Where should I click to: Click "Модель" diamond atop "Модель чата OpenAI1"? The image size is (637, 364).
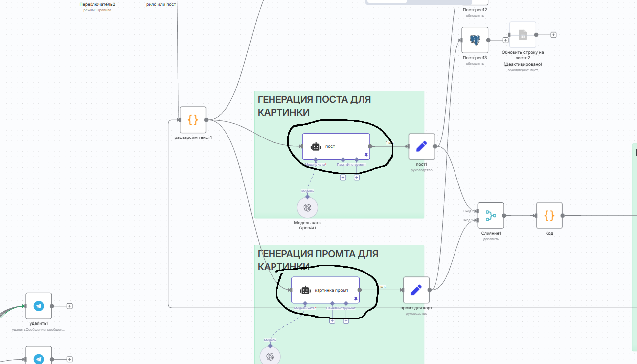307,197
